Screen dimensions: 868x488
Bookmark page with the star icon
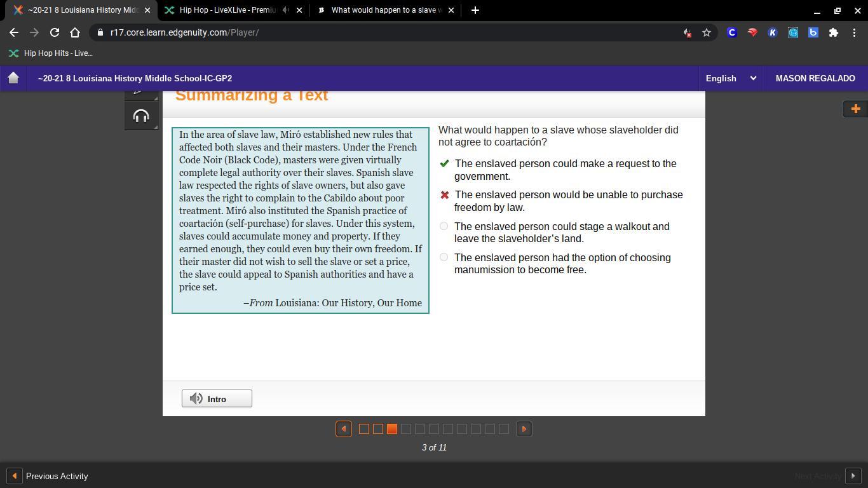706,32
